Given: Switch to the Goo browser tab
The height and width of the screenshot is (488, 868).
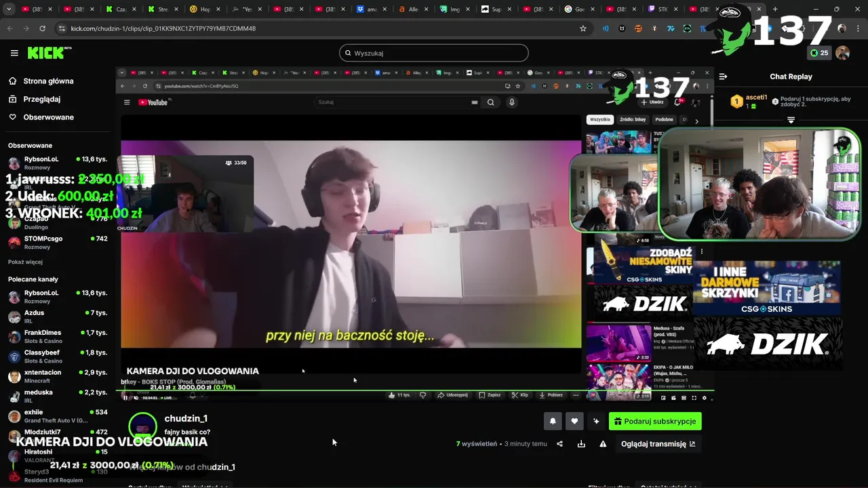Looking at the screenshot, I should (x=578, y=9).
